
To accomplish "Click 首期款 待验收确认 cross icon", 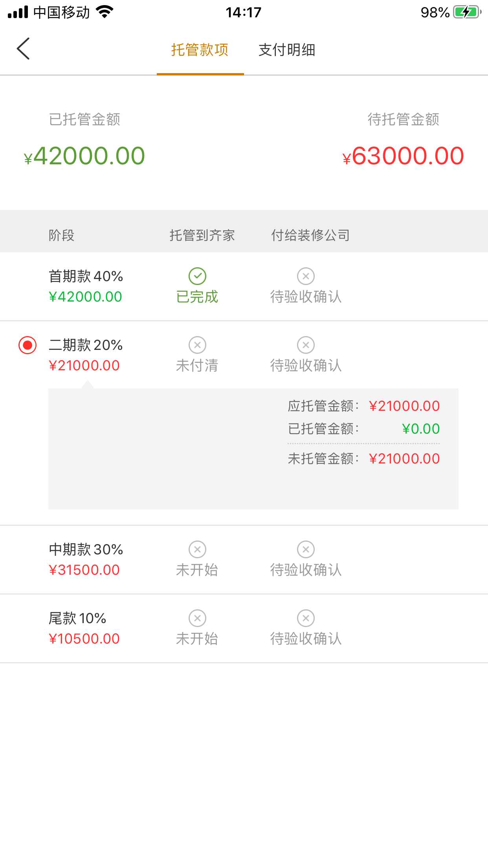I will pyautogui.click(x=306, y=276).
